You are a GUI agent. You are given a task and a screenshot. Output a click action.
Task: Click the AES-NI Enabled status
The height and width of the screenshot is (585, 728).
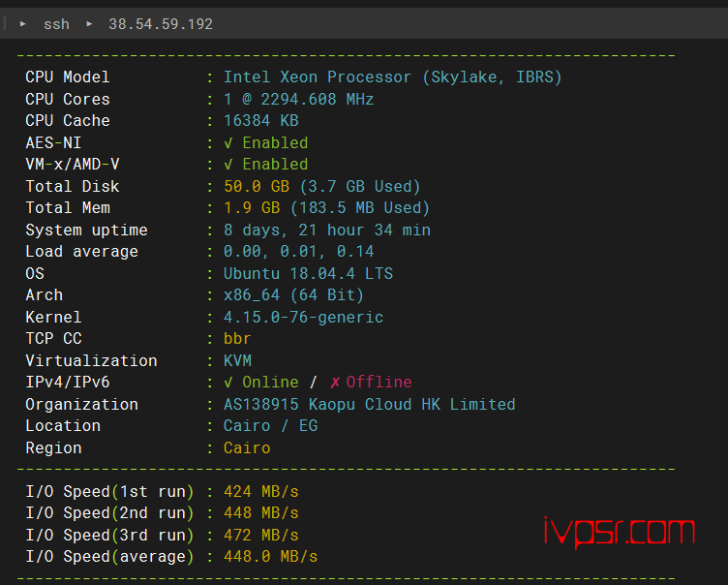click(266, 142)
